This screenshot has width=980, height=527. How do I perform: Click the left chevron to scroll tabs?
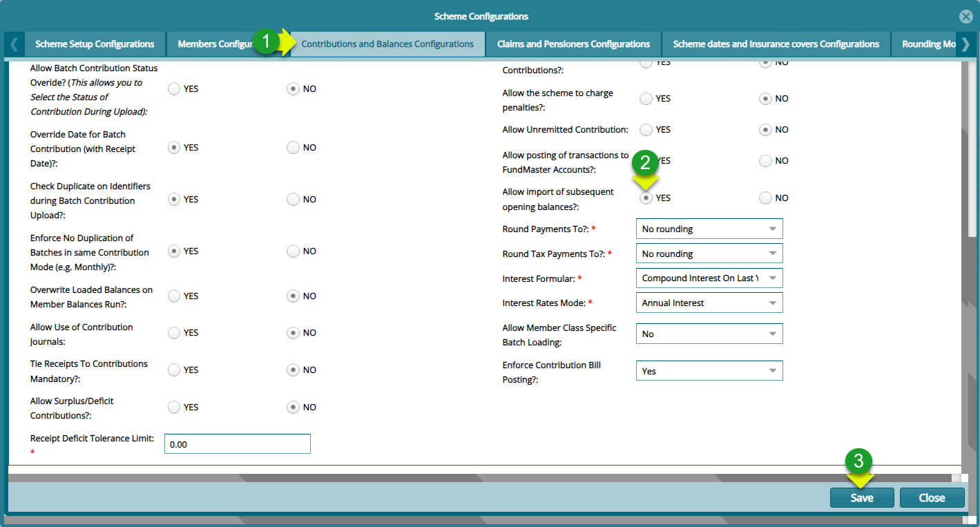14,44
